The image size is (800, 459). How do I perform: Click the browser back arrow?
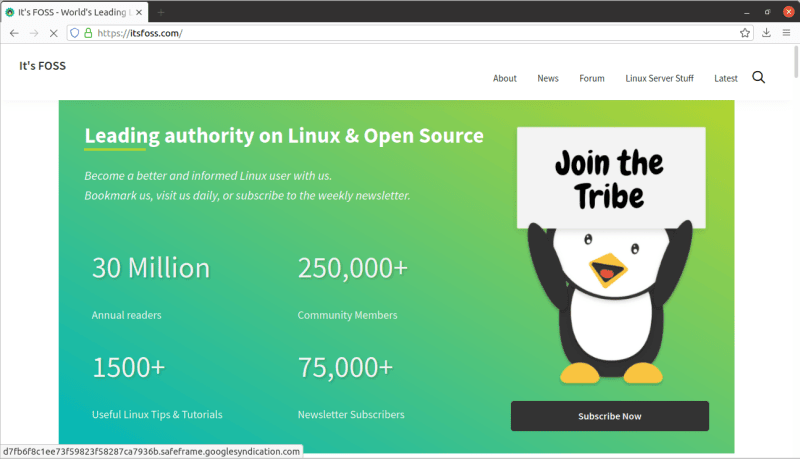[x=14, y=33]
